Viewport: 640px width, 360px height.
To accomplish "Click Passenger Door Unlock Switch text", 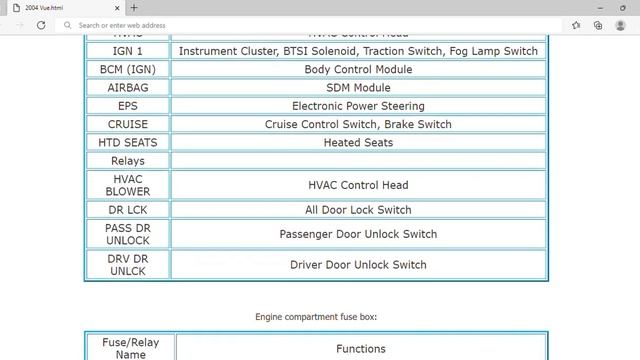I will [x=358, y=234].
